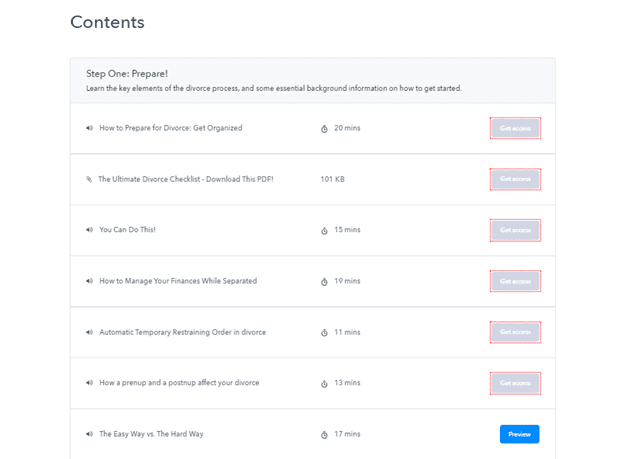
Task: Click the audio icon beside The Easy Way vs. The Hard Way
Action: 90,434
